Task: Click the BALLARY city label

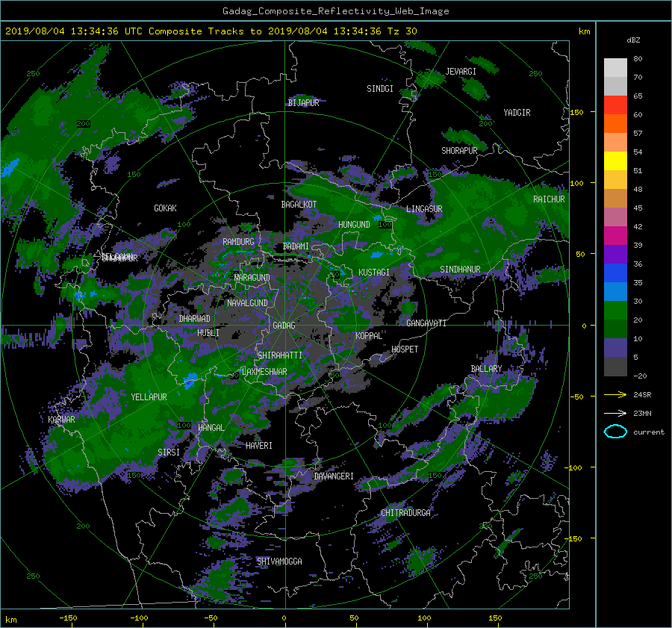Action: click(x=486, y=369)
